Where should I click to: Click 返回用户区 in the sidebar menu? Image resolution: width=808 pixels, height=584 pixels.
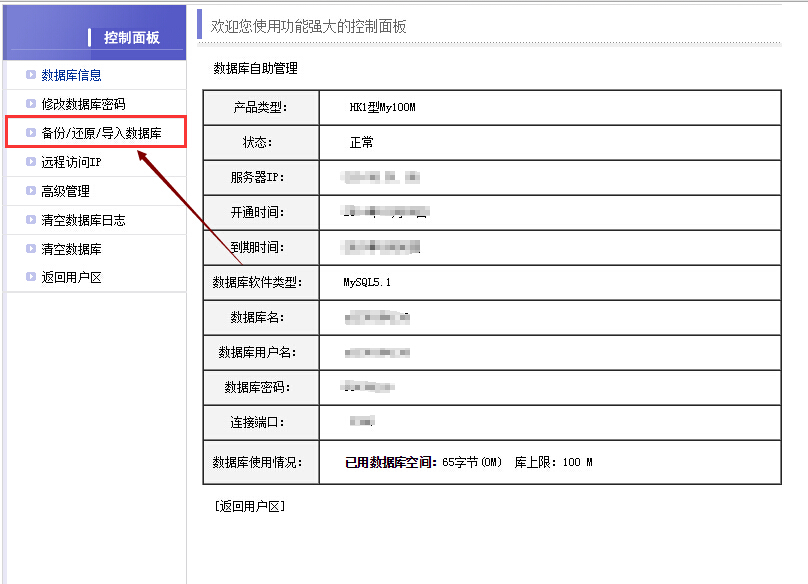click(x=71, y=277)
